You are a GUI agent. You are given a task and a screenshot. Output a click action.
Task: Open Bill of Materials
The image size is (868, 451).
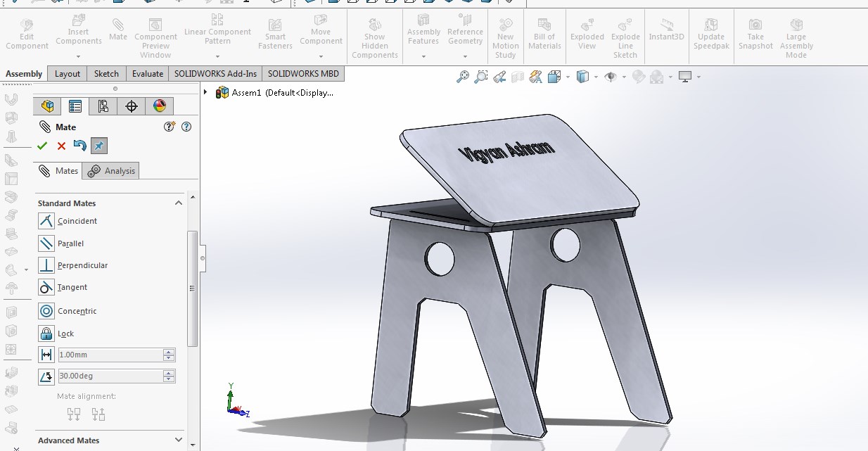coord(544,34)
